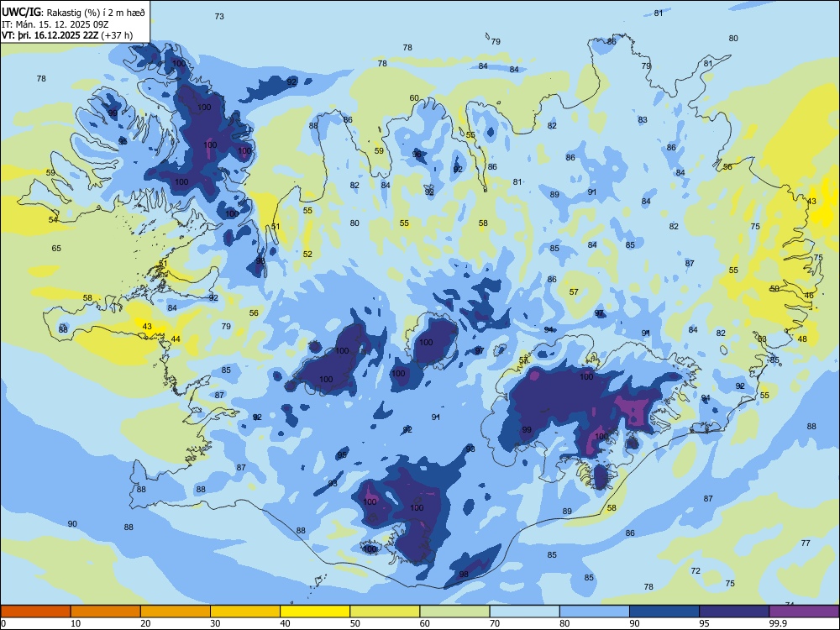840x630 pixels.
Task: Click the bright yellow 40–50 legend swatch
Action: click(315, 612)
